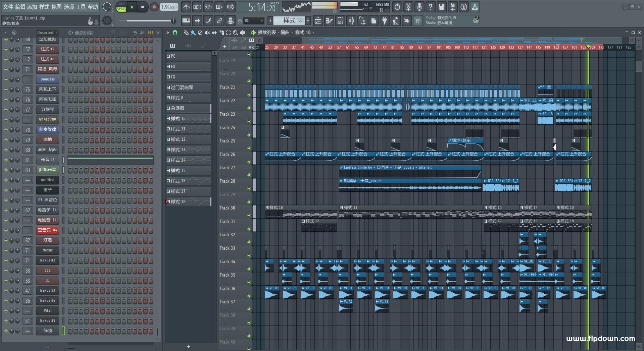The image size is (644, 351).
Task: Expand the pattern selector arrow left of 样式 18
Action: click(x=270, y=21)
